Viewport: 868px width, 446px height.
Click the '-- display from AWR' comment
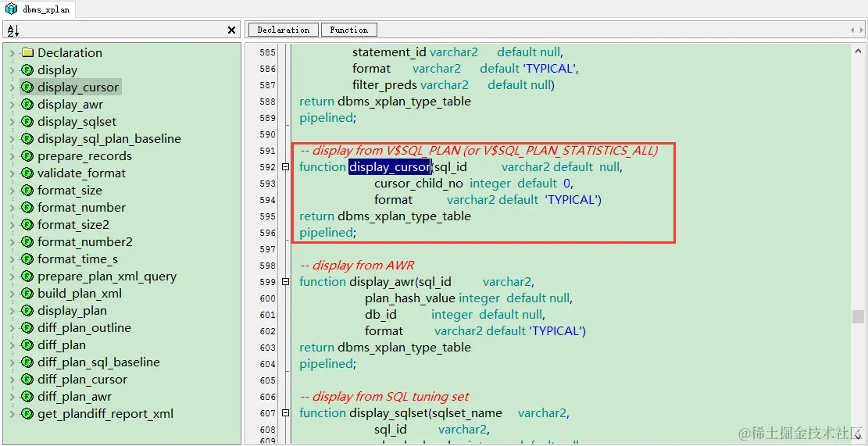[357, 265]
